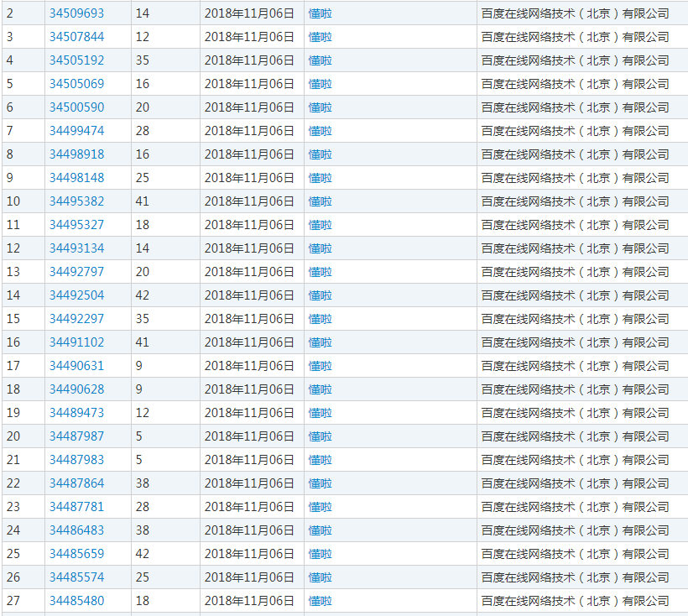Open registration number 34493134 link

pos(77,248)
